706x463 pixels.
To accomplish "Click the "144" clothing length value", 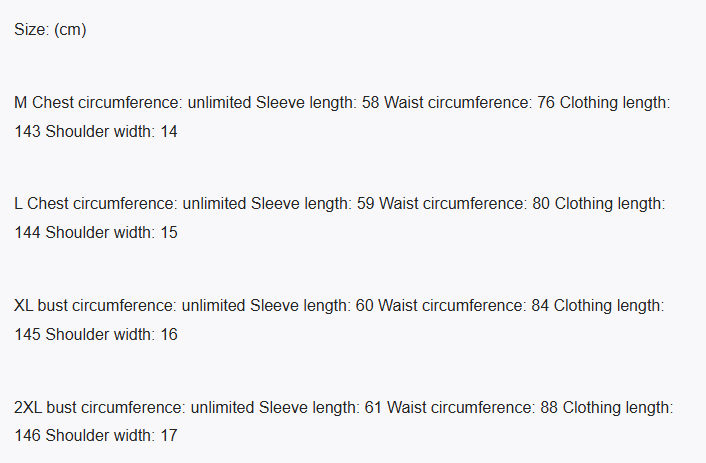I will (27, 233).
